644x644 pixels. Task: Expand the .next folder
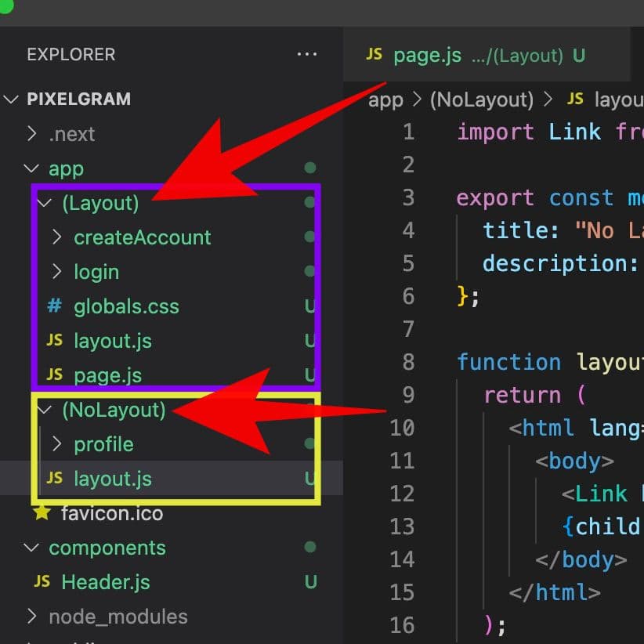[x=32, y=134]
